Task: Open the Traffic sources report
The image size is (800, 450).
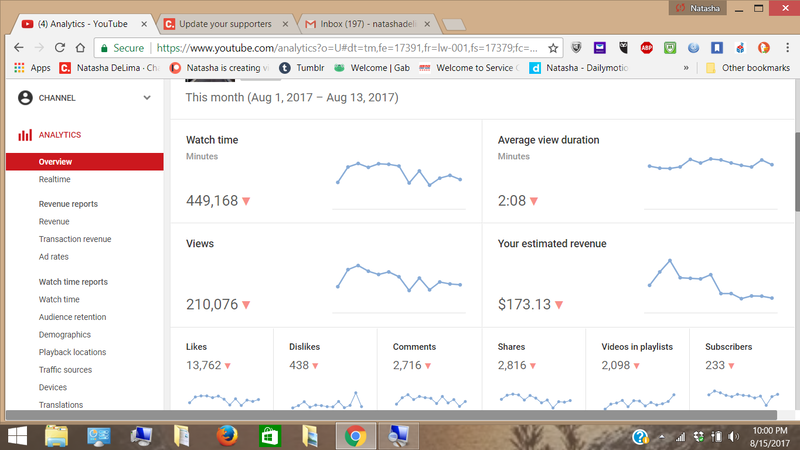Action: (65, 370)
